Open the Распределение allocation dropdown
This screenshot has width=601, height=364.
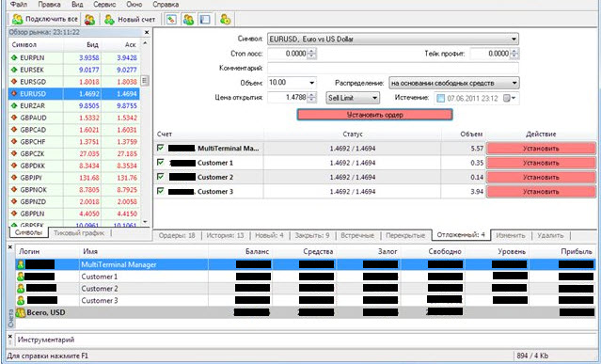click(x=514, y=83)
